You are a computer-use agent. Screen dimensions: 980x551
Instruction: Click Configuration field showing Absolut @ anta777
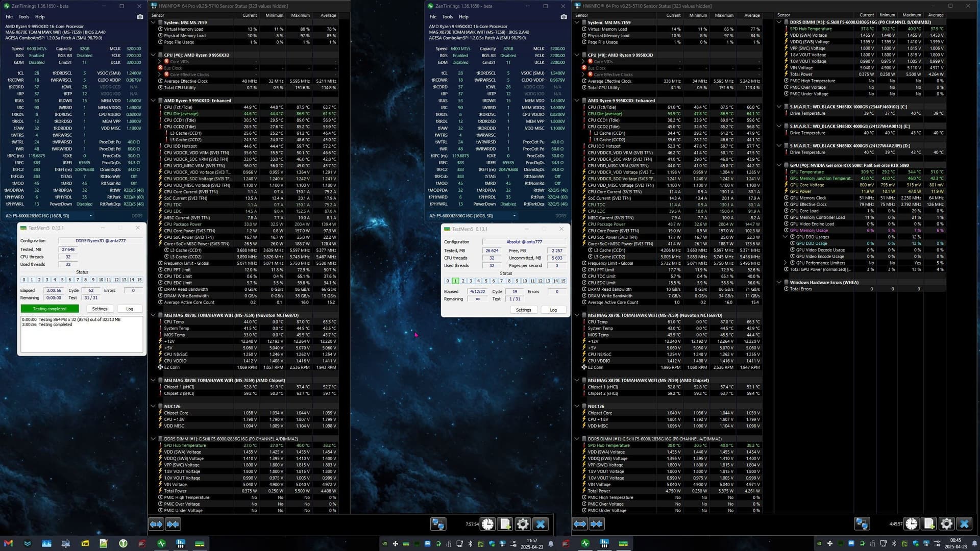click(524, 242)
